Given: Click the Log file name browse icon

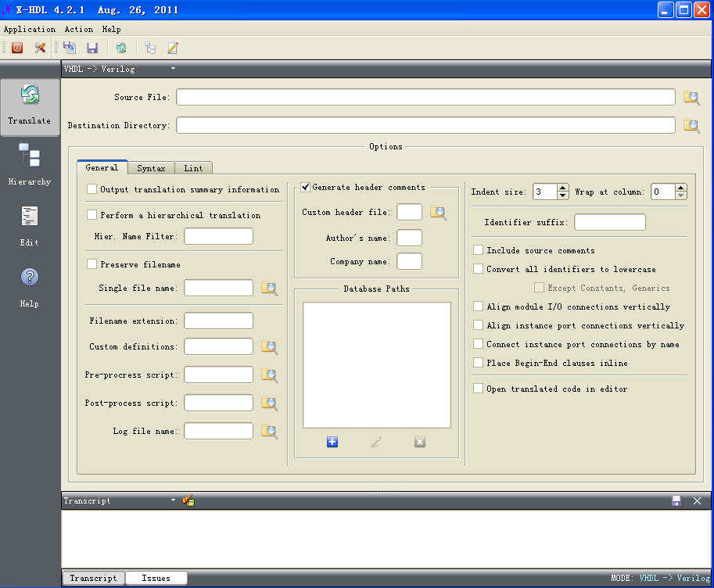Looking at the screenshot, I should click(x=269, y=431).
